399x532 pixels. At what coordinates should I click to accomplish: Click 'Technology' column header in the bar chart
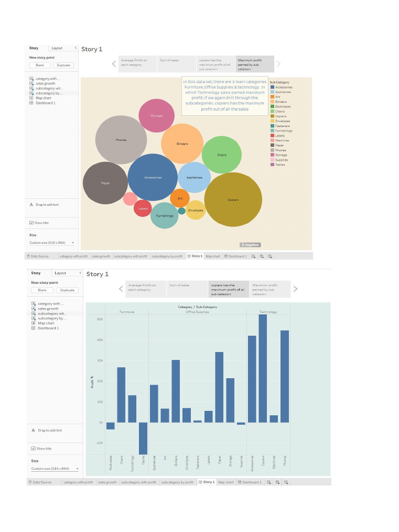point(269,312)
